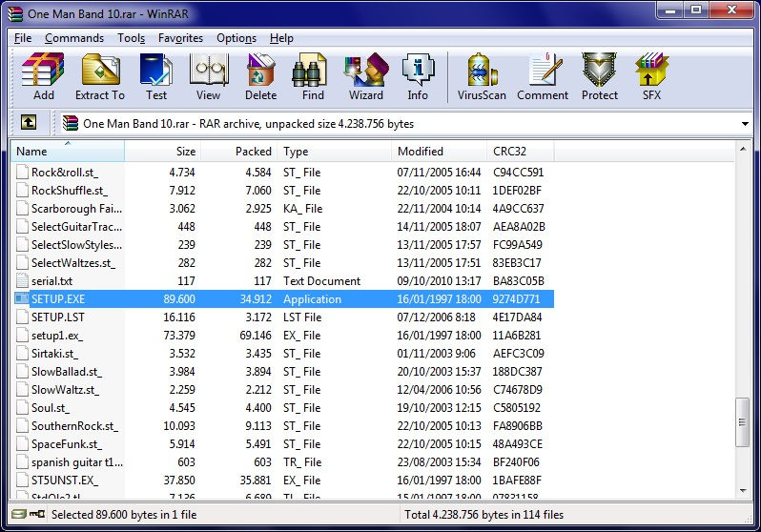Click the drive icon in status bar

[19, 514]
